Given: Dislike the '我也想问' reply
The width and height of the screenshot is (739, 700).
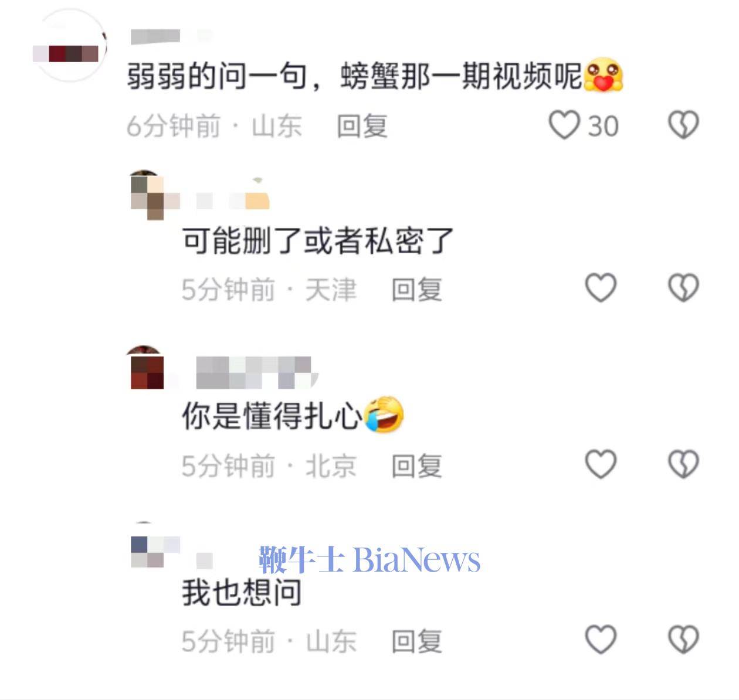Looking at the screenshot, I should (x=684, y=640).
